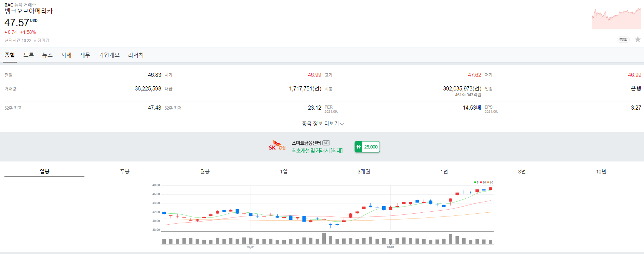
Task: Show the 3년 chart
Action: [x=522, y=171]
